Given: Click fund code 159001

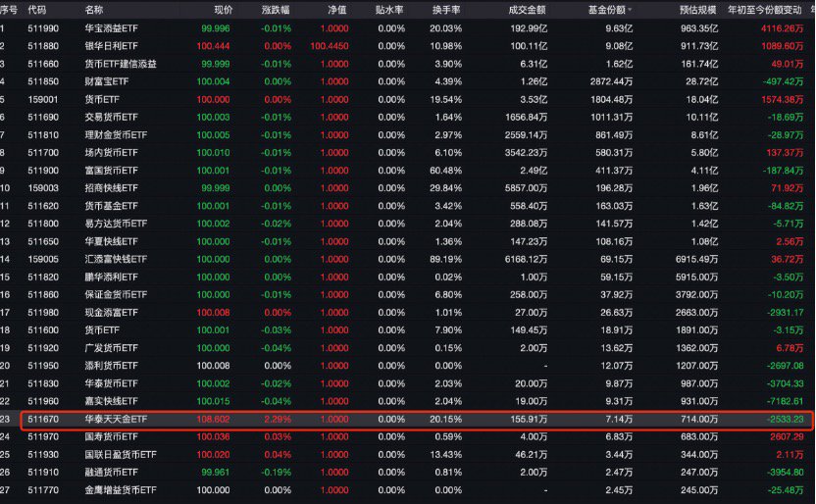Looking at the screenshot, I should 43,99.
